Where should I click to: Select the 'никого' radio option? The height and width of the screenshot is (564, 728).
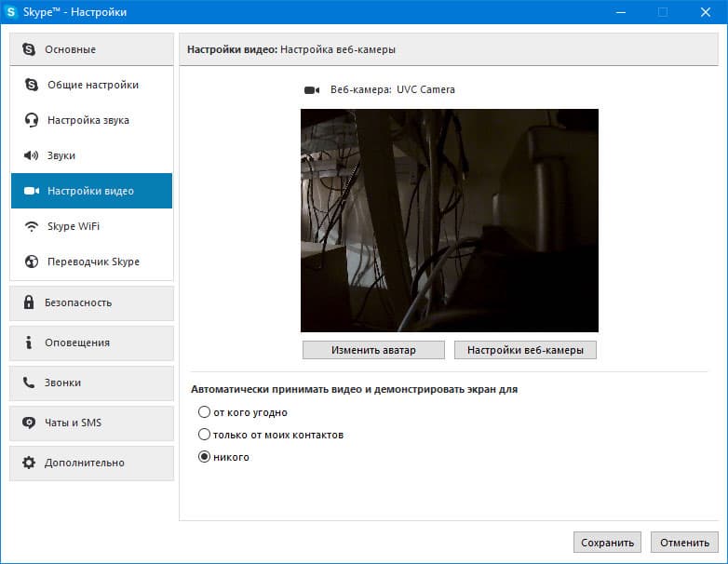click(204, 457)
